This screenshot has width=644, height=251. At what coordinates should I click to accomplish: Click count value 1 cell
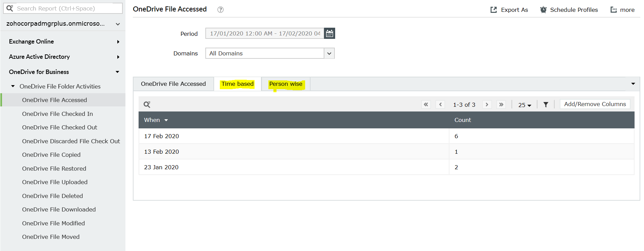pyautogui.click(x=541, y=152)
